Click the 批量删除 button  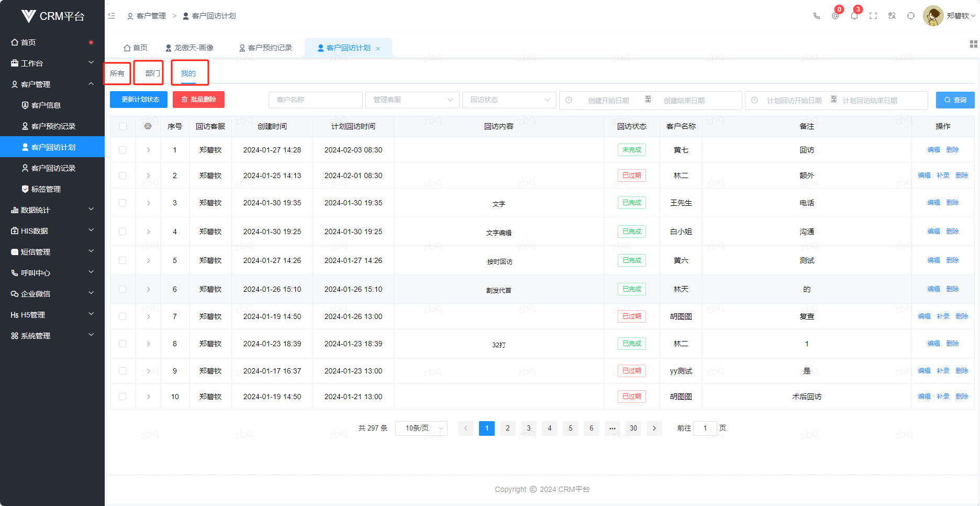tap(198, 100)
